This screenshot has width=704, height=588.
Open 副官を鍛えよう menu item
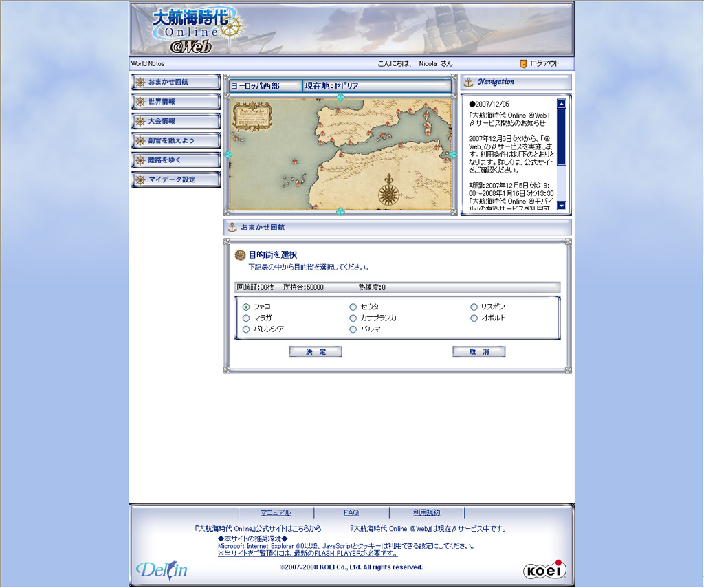pyautogui.click(x=176, y=140)
